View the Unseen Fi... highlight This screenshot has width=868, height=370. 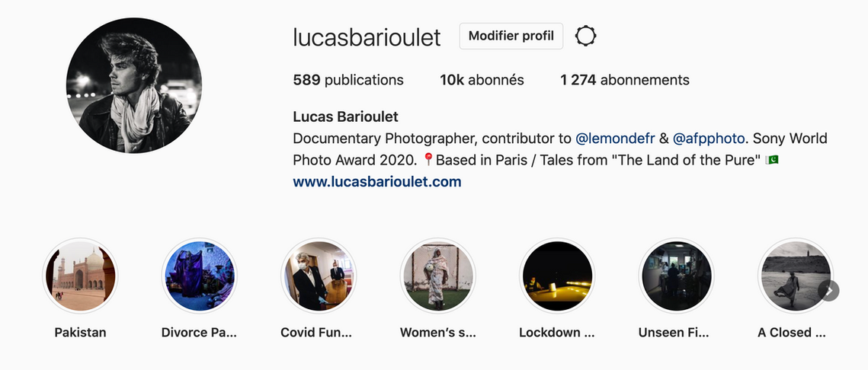click(x=676, y=276)
